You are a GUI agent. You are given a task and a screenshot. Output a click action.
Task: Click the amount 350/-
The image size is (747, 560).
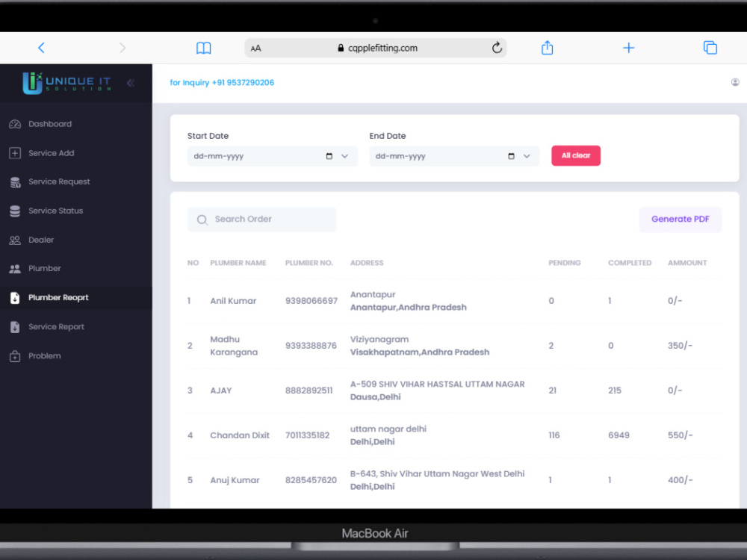(680, 346)
